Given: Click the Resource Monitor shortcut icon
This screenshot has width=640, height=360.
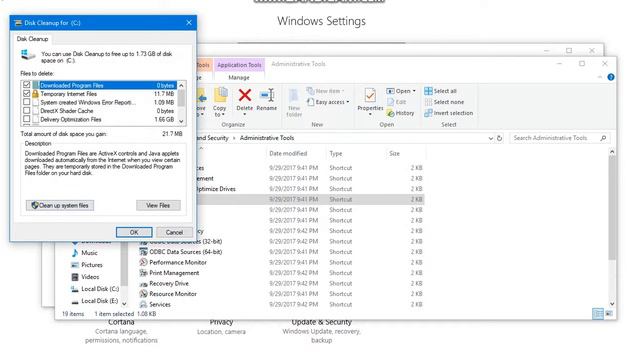Looking at the screenshot, I should 143,294.
